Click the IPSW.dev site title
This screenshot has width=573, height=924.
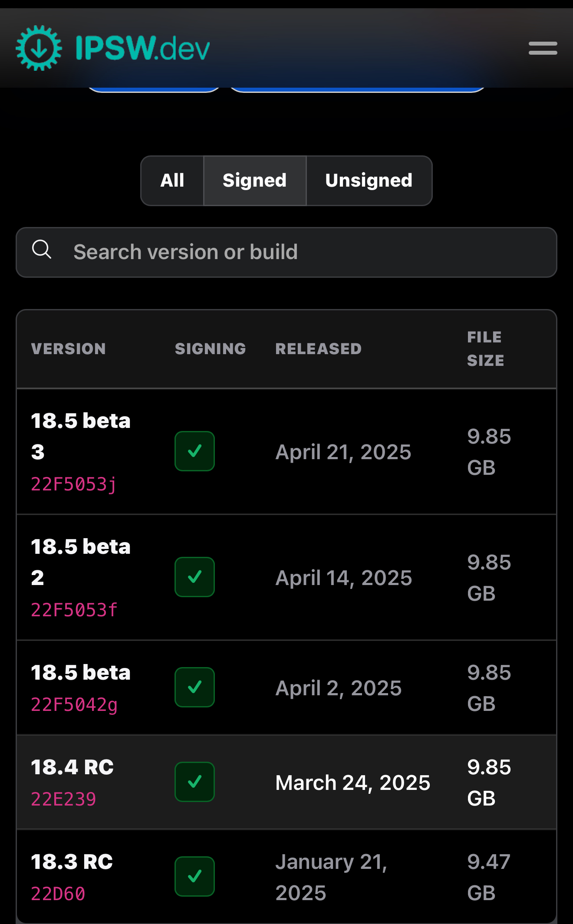click(x=143, y=48)
